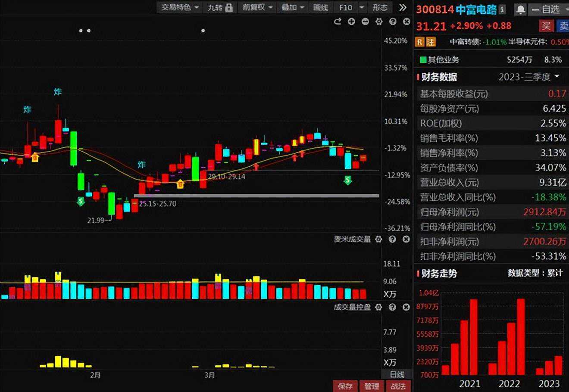Screen dimensions: 569x392
Task: Click the share arrow icon above chart
Action: [x=338, y=22]
